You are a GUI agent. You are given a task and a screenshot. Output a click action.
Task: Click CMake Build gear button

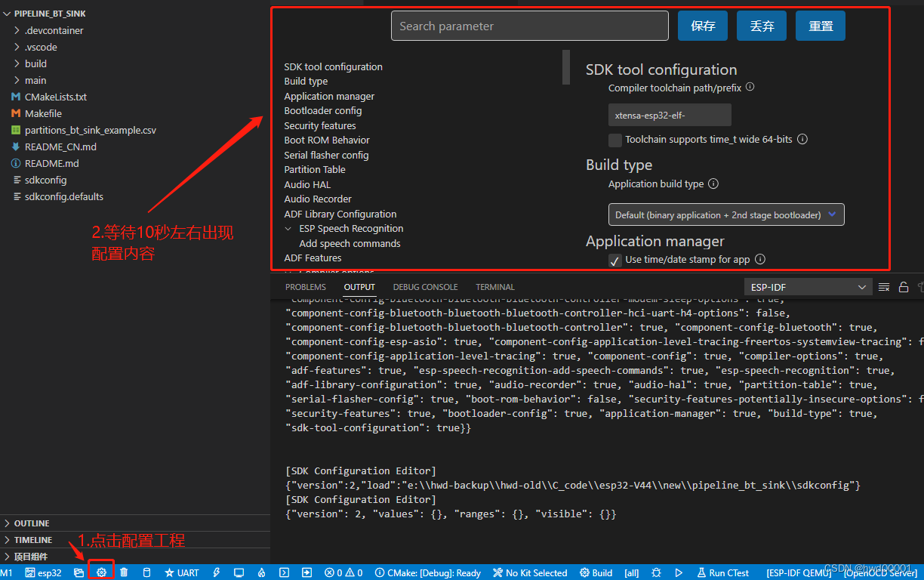[x=596, y=572]
